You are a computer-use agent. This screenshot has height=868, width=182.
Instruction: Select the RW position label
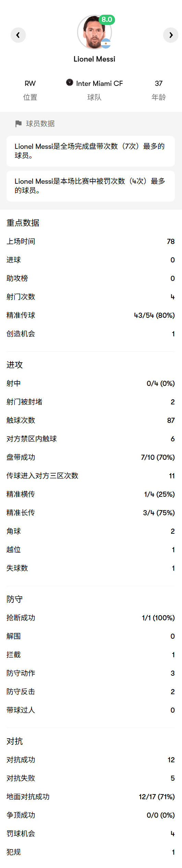pos(30,83)
